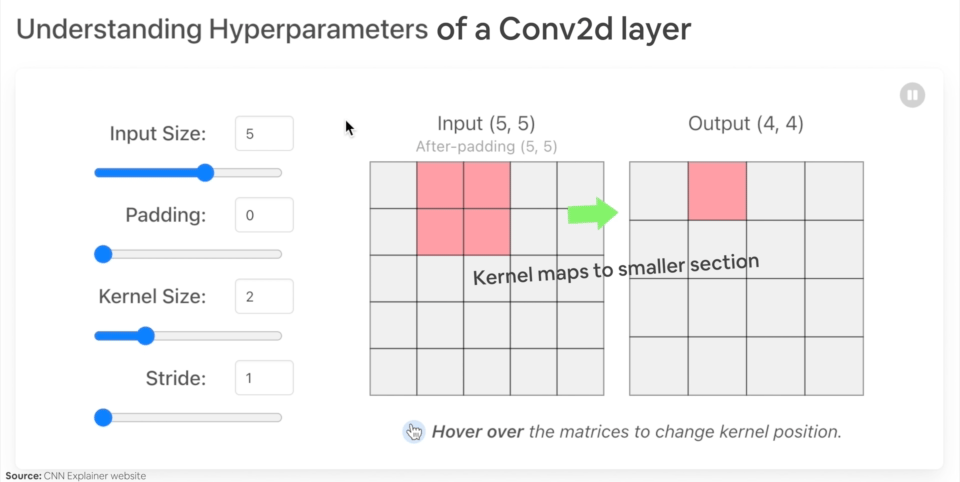This screenshot has height=482, width=960.
Task: Click the Kernel Size value field
Action: [264, 296]
